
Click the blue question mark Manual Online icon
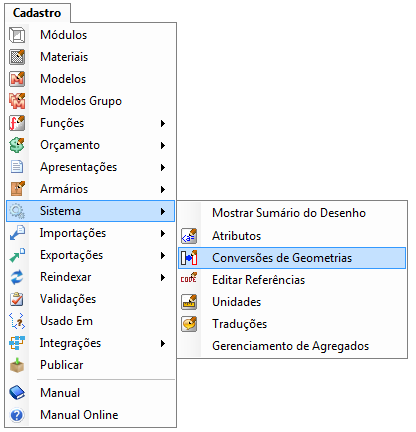(17, 415)
